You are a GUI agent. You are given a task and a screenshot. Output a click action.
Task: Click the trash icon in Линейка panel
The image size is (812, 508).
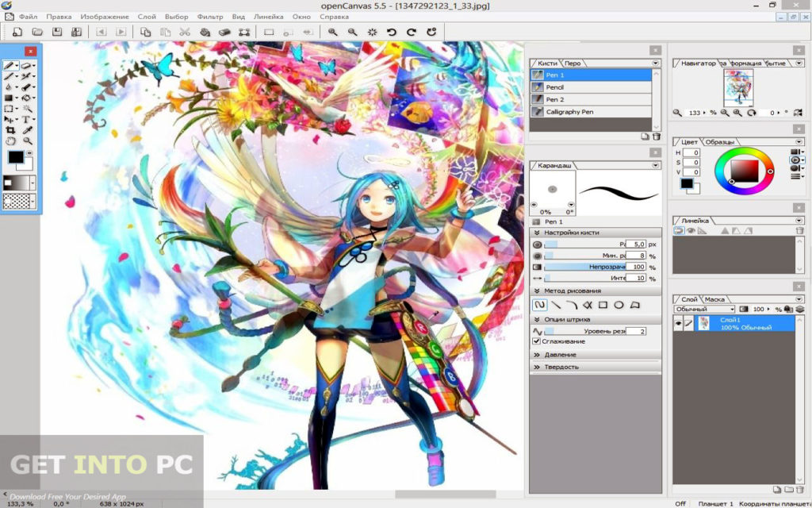click(x=799, y=231)
